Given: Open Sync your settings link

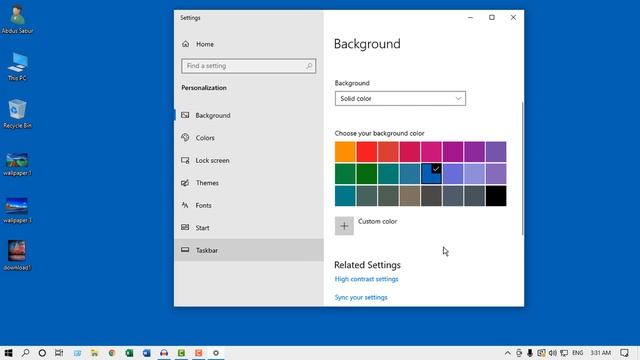Looking at the screenshot, I should click(x=361, y=298).
